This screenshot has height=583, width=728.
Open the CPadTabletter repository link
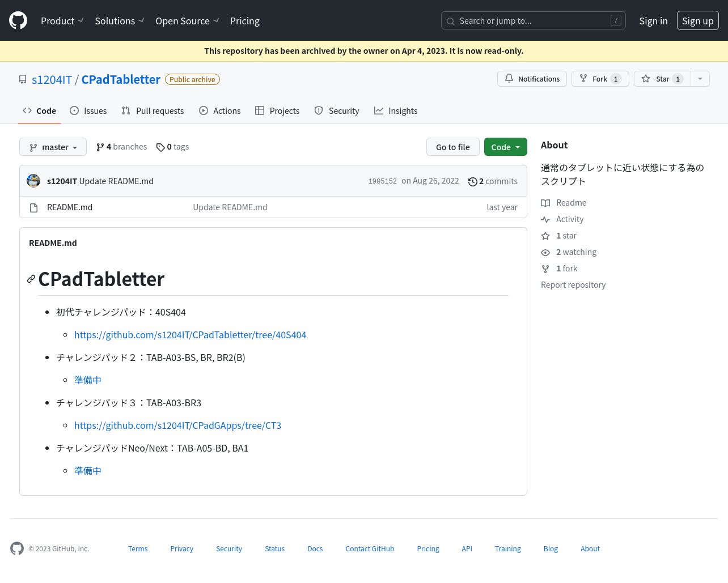point(121,80)
